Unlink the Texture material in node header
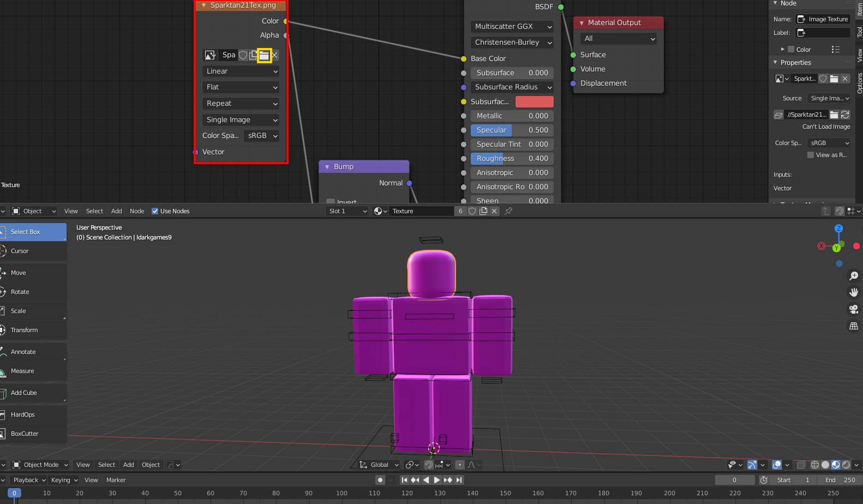This screenshot has width=863, height=504. coord(494,211)
